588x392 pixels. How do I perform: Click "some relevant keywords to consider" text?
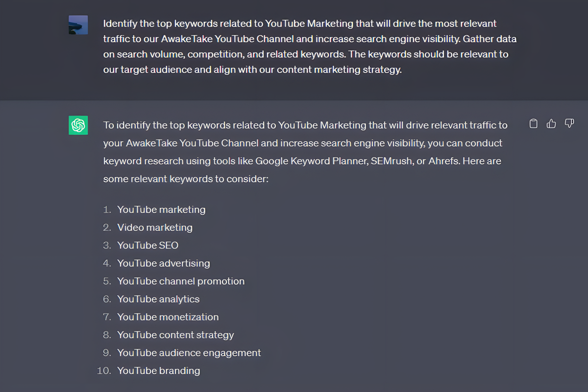[185, 179]
